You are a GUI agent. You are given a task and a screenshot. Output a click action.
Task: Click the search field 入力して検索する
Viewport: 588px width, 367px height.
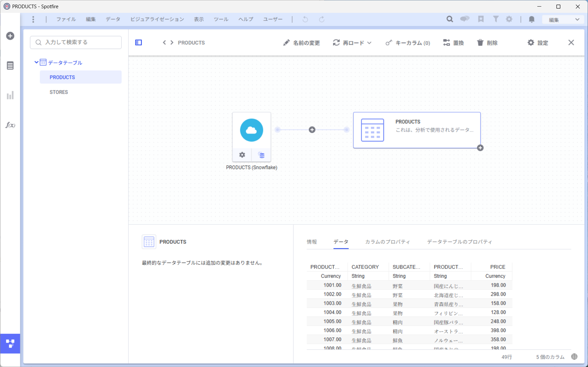(76, 42)
